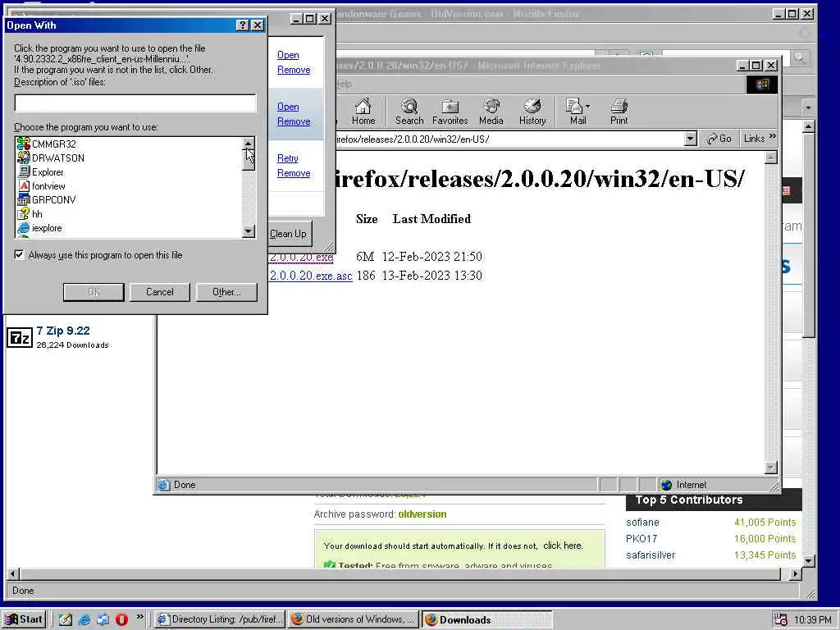
Task: Click the first Open link in Downloads
Action: pos(288,55)
